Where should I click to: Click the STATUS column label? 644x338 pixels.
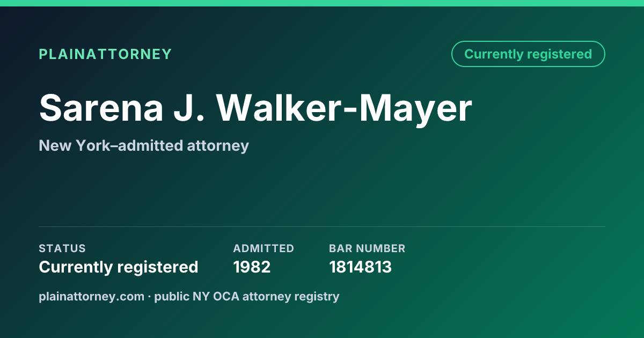pyautogui.click(x=62, y=248)
